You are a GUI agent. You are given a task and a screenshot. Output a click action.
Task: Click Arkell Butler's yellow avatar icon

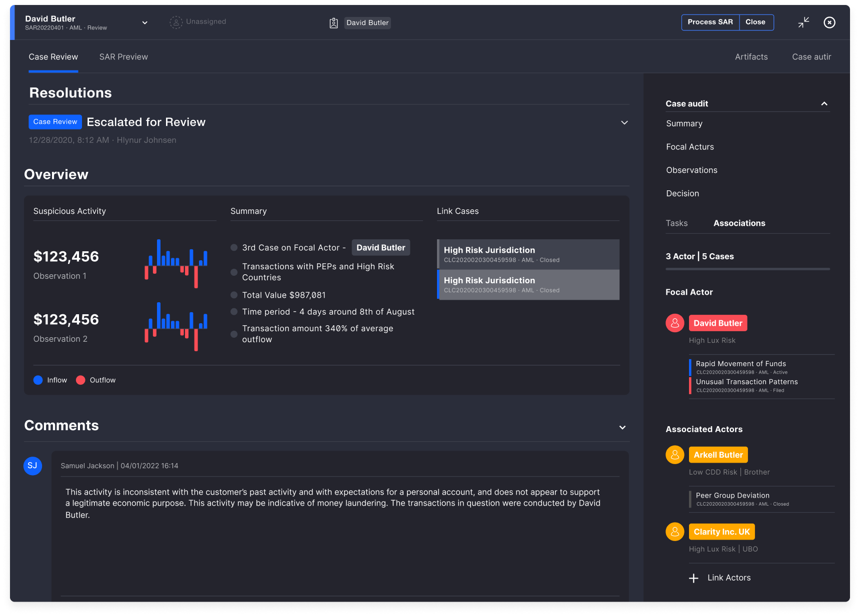[674, 455]
